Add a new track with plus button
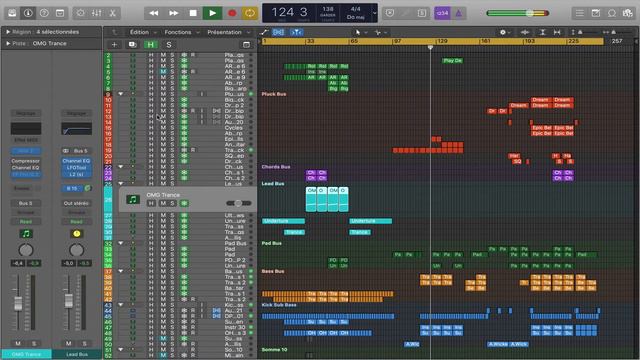 [114, 45]
